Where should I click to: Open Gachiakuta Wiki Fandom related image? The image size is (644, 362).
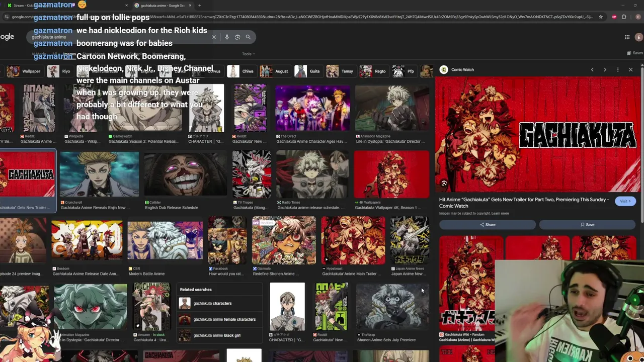[x=467, y=284]
